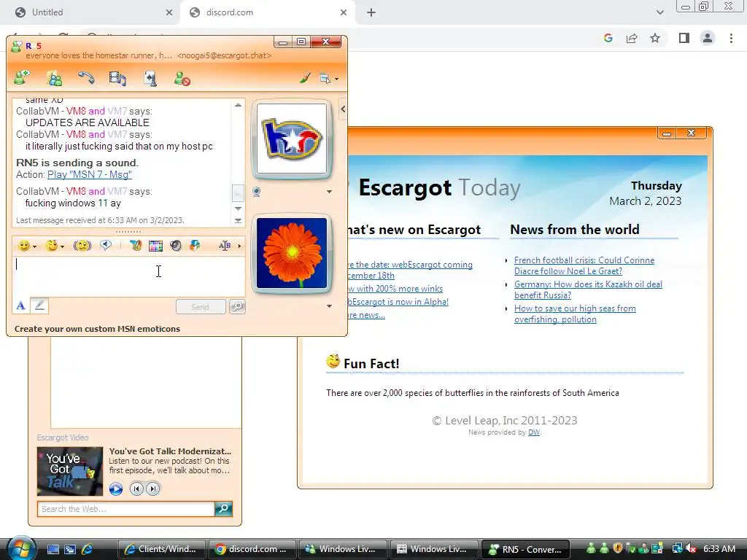Click the share page icon in Chrome

(632, 38)
